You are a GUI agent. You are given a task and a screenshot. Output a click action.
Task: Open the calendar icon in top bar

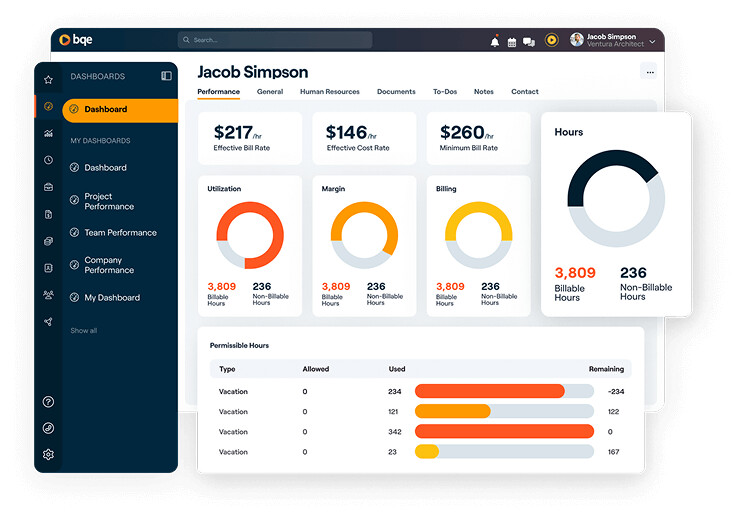512,42
